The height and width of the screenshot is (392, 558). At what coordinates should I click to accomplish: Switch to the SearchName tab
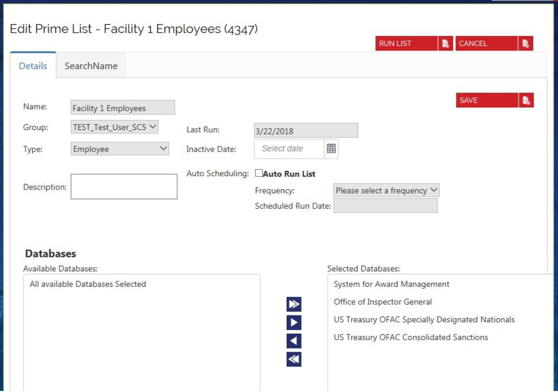[91, 66]
